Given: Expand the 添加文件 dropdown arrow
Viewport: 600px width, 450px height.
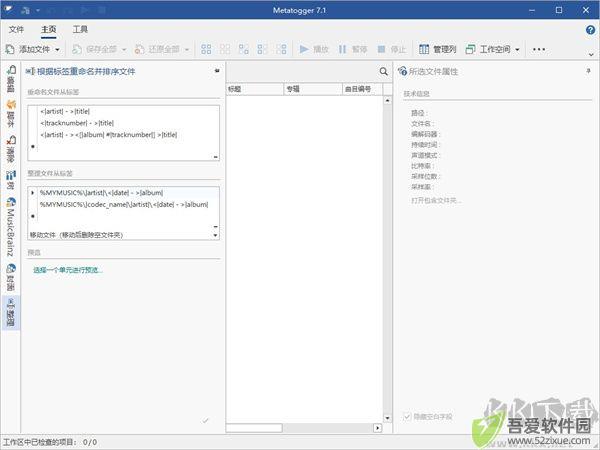Looking at the screenshot, I should tap(57, 50).
